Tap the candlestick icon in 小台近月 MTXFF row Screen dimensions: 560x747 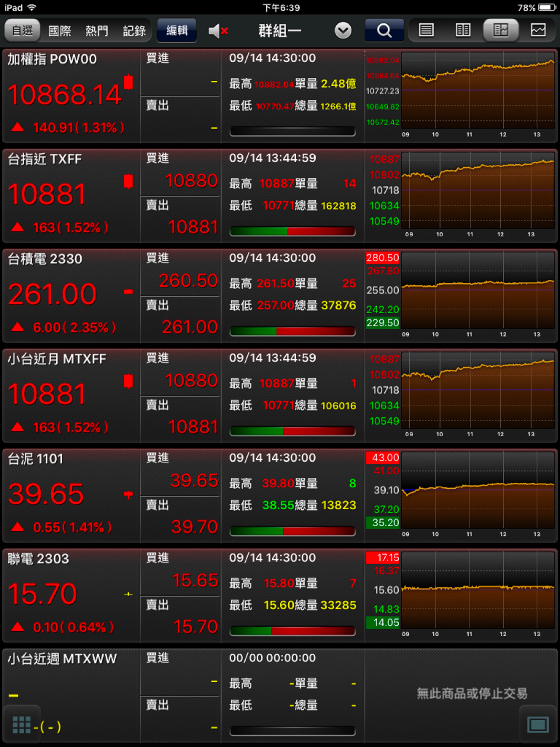128,381
